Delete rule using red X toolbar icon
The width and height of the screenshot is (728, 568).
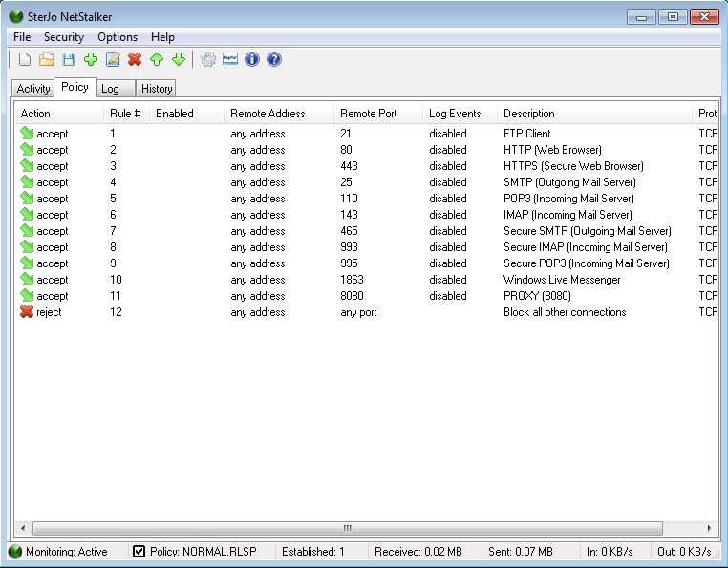click(x=135, y=60)
